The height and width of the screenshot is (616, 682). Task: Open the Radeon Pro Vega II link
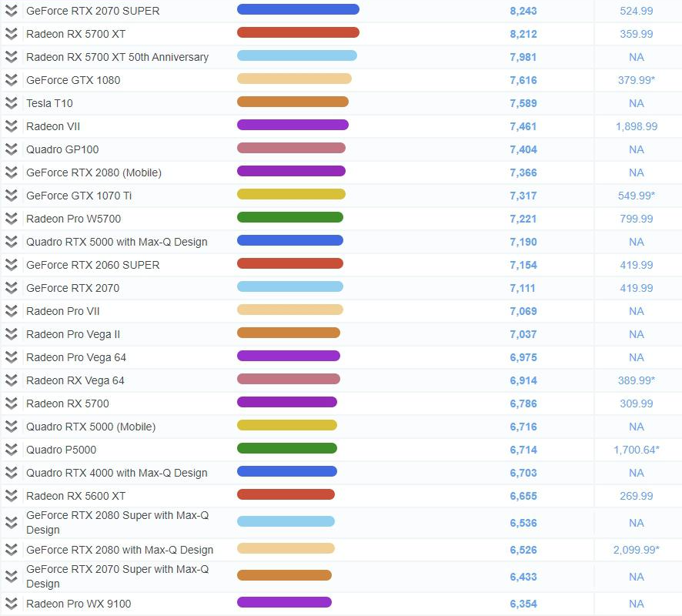pos(73,334)
